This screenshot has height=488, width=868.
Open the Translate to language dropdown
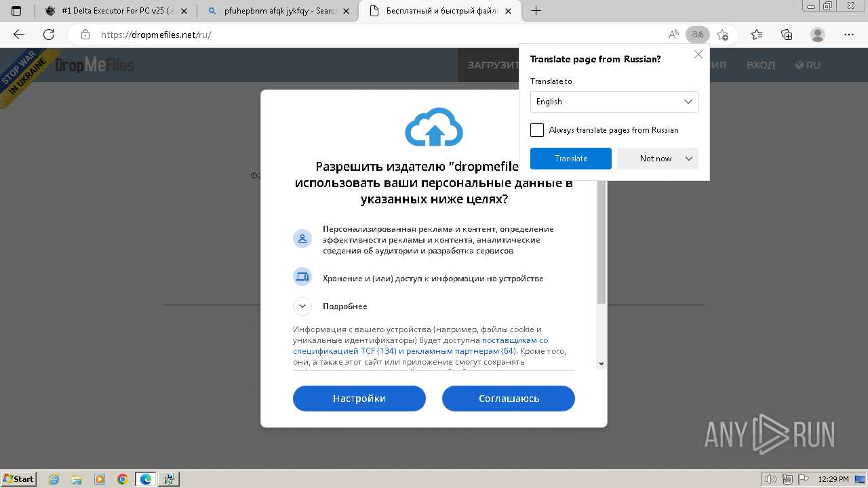coord(614,102)
